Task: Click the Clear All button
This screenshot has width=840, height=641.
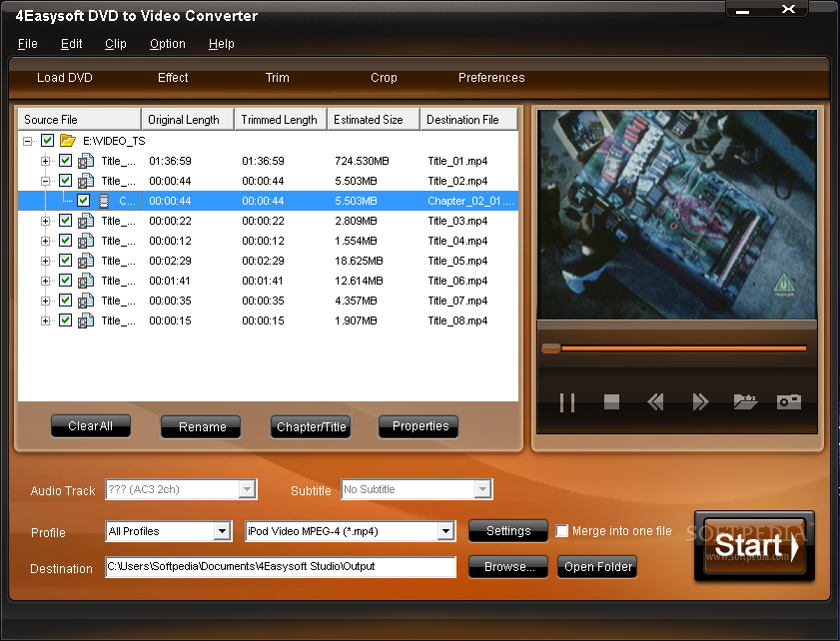Action: (x=91, y=426)
